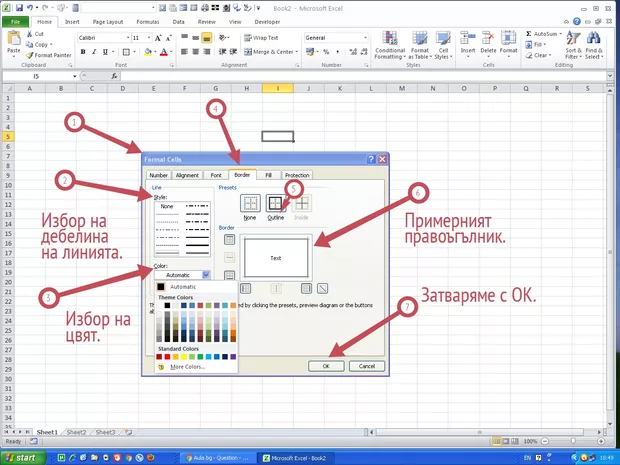Open Conditional Formatting
Screen dimensions: 620x465
[x=390, y=45]
